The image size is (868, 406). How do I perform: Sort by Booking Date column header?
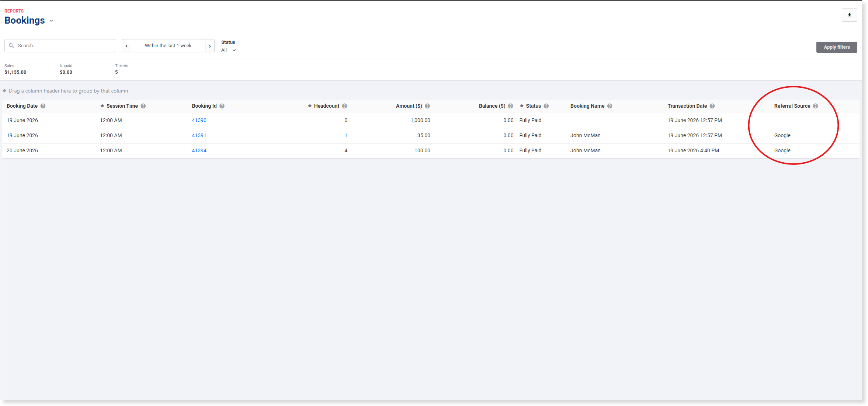coord(22,106)
